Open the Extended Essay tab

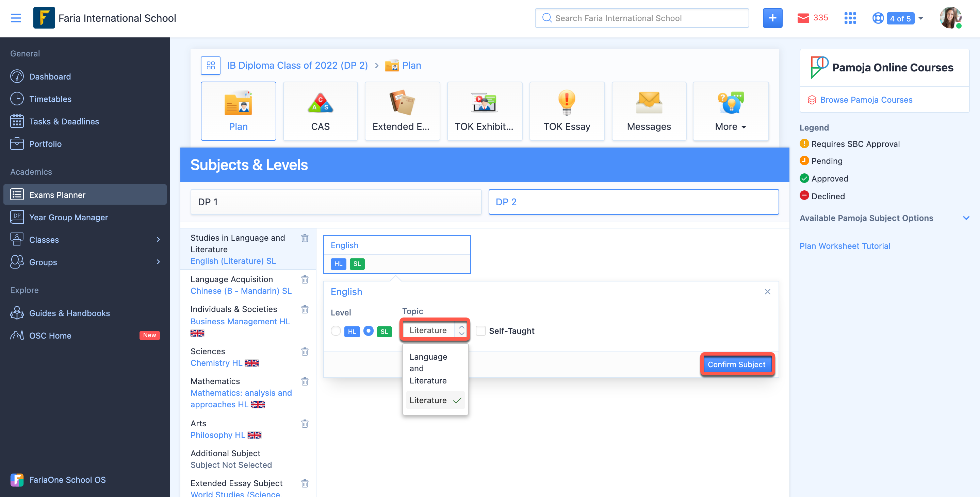point(403,111)
